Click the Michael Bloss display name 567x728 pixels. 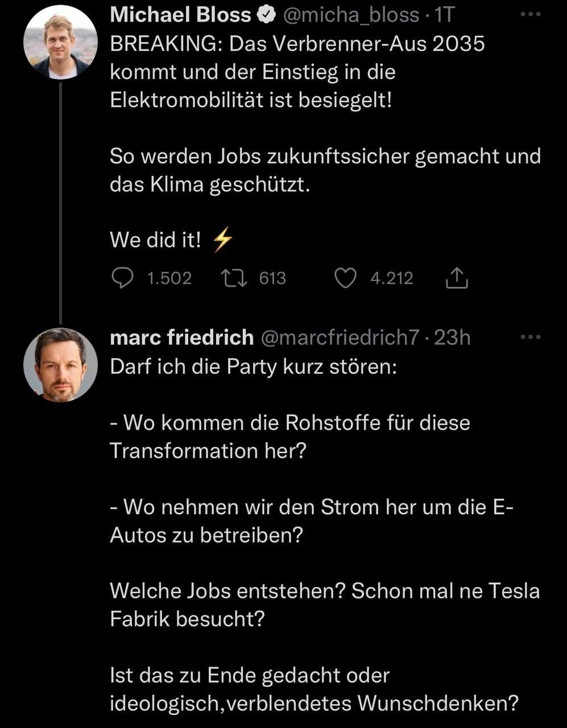(x=180, y=15)
